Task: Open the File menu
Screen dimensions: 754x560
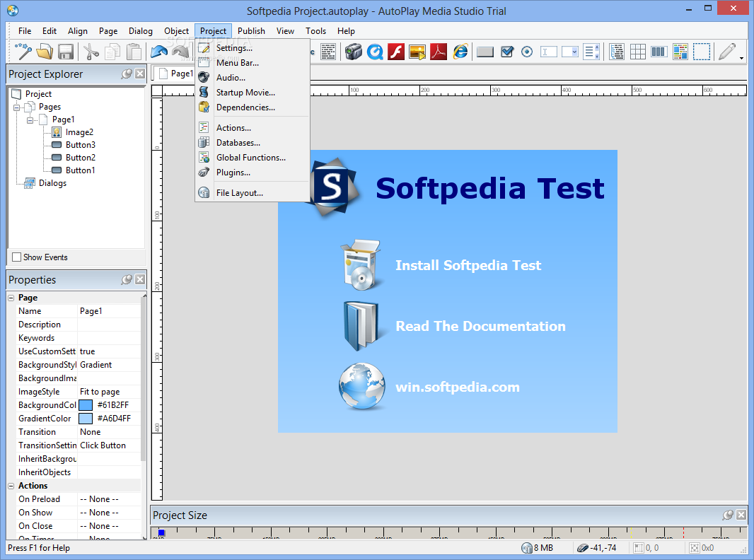Action: [x=25, y=31]
